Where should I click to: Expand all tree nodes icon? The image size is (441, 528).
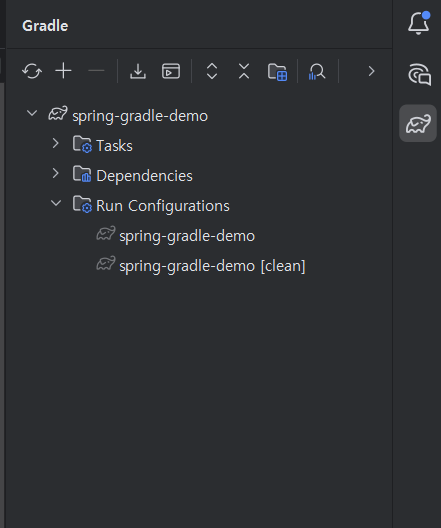click(x=212, y=71)
